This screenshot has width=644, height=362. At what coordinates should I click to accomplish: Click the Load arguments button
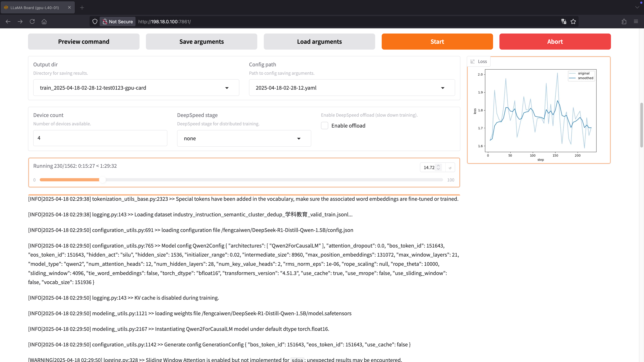[x=319, y=41]
